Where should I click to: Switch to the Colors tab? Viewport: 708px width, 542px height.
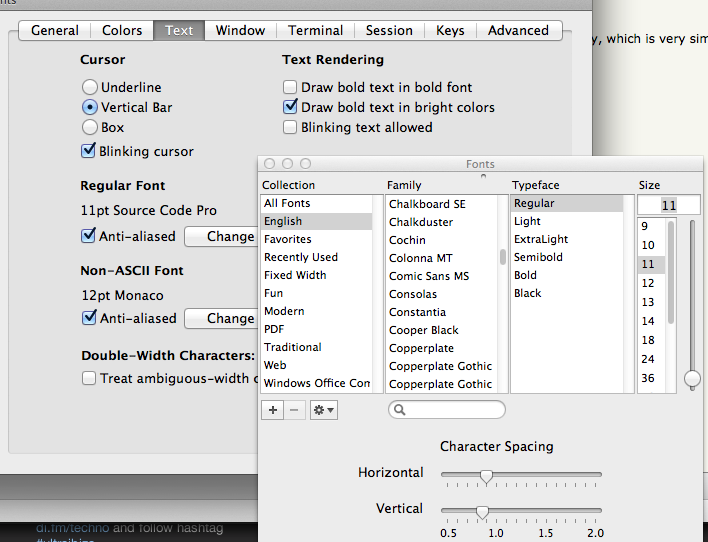122,30
